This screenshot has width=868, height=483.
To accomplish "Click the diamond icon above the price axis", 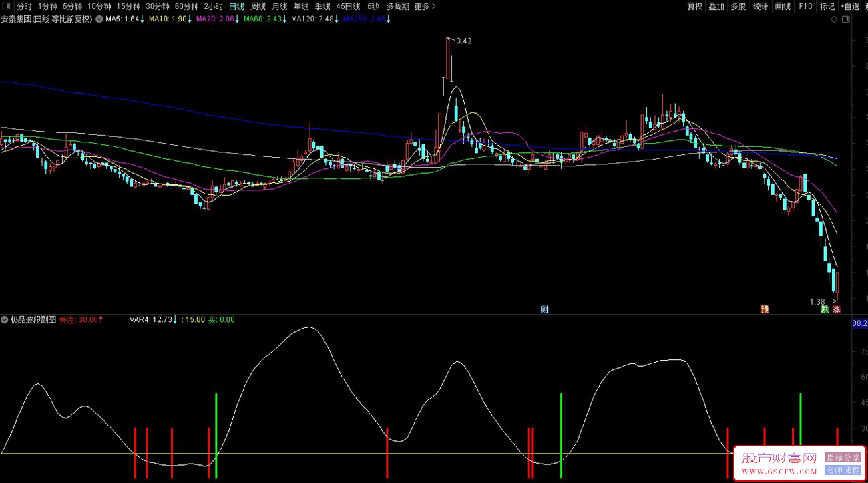I will point(835,19).
